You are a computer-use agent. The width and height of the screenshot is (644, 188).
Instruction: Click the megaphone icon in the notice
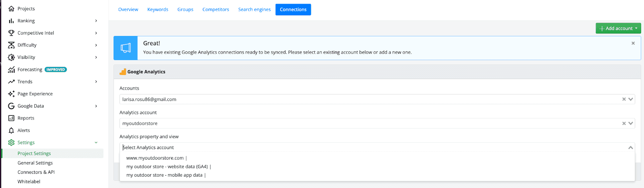pyautogui.click(x=126, y=48)
